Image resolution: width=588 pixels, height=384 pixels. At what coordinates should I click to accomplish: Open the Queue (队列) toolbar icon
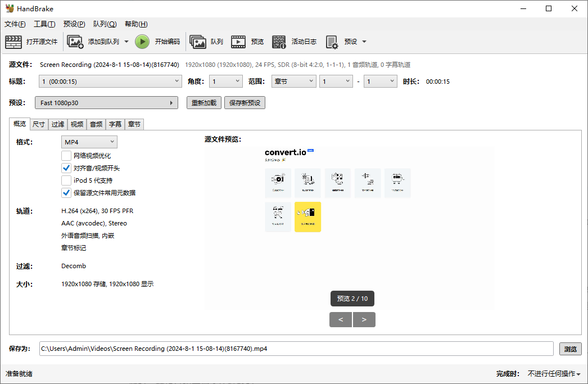[x=198, y=42]
